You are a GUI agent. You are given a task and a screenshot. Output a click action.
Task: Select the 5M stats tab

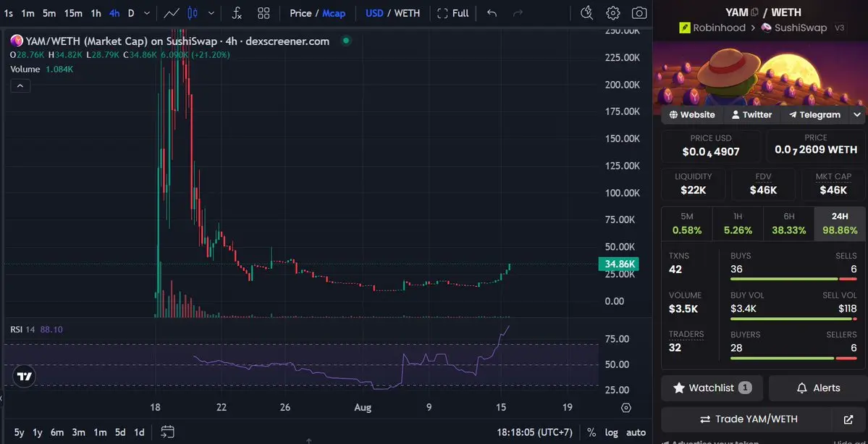[687, 224]
